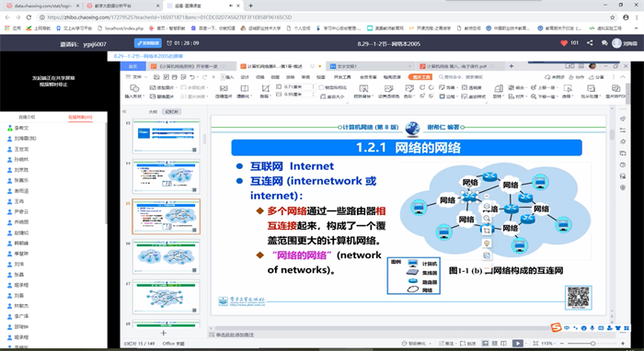Toggle slide sorter view in the status bar
This screenshot has height=351, width=644.
[x=495, y=344]
